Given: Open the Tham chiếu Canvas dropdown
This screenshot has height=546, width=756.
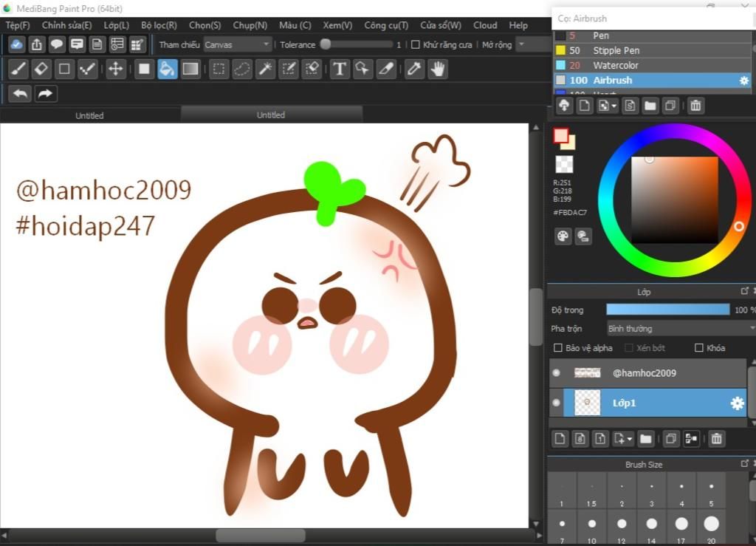Looking at the screenshot, I should (238, 45).
